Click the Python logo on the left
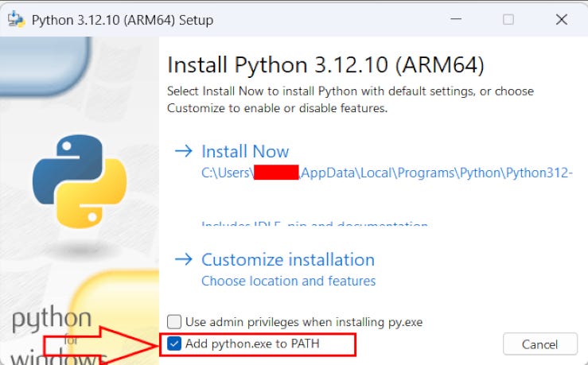 coord(80,181)
